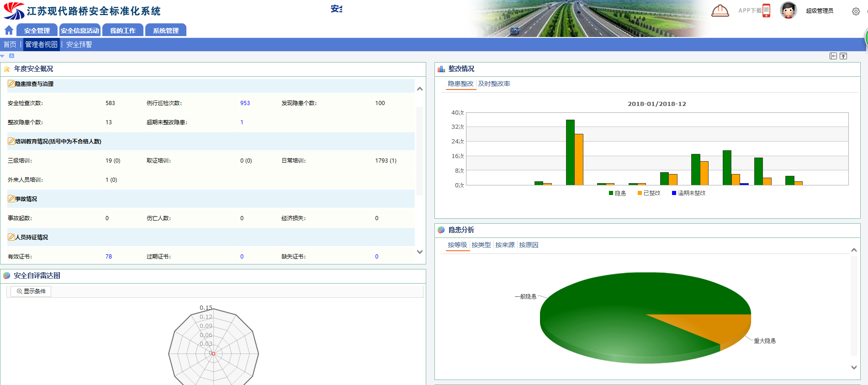Toggle the 隐患 green legend series
868x385 pixels.
tap(617, 193)
